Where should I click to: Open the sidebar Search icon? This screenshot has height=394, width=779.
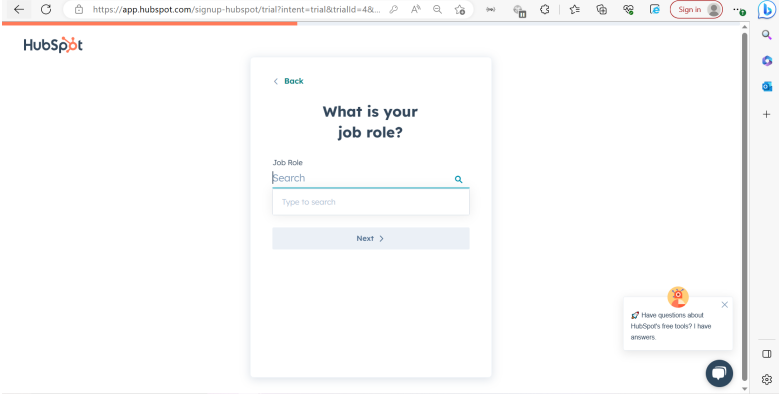pos(767,35)
